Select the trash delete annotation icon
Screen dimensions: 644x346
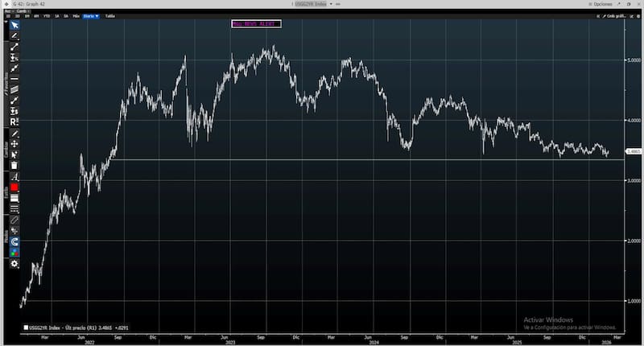tap(14, 165)
